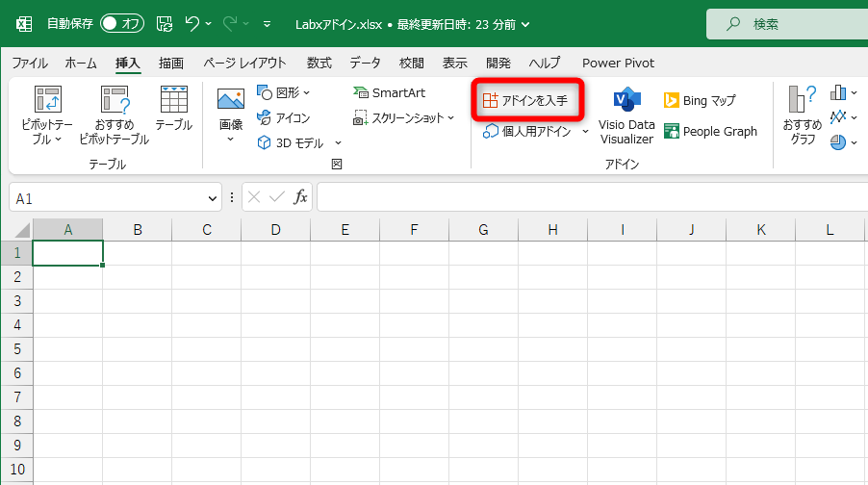
Task: Click the Insert Function fx icon
Action: coord(300,197)
